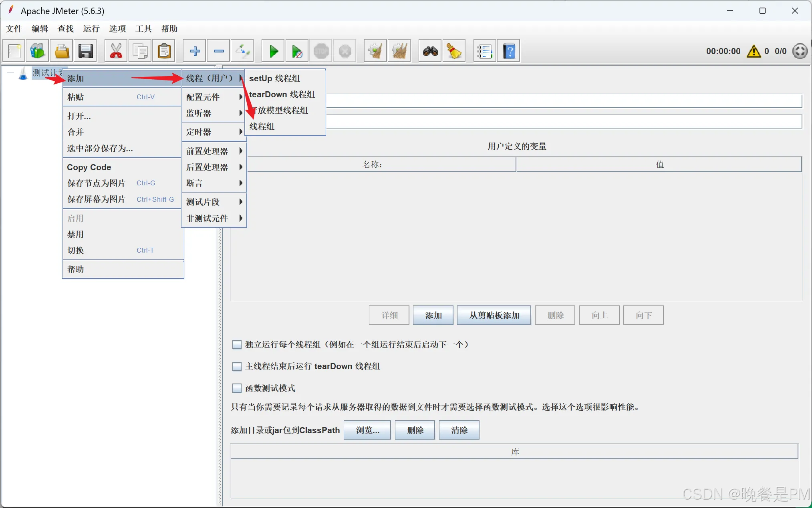812x508 pixels.
Task: Click the 添加 button under variables table
Action: [433, 315]
